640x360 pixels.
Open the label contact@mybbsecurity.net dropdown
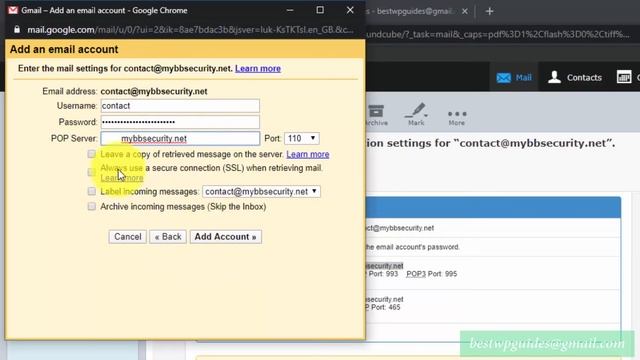pyautogui.click(x=261, y=191)
